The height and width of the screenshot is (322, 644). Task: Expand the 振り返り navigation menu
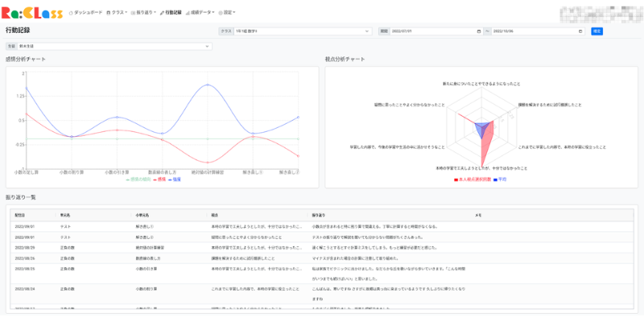[143, 13]
